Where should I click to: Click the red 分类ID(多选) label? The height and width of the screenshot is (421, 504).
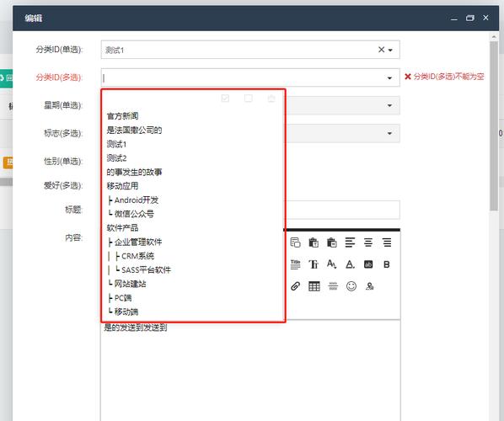[59, 77]
